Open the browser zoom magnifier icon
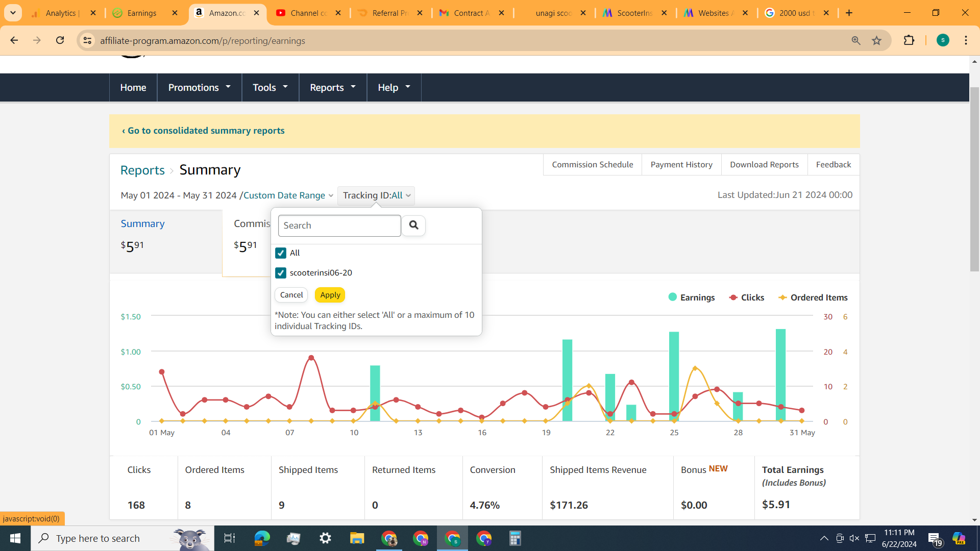This screenshot has width=980, height=551. 856,40
